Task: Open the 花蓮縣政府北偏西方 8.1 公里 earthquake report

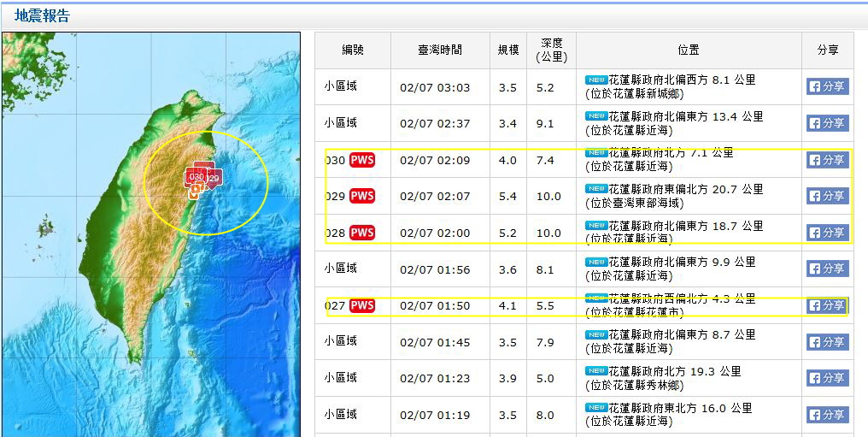Action: (x=682, y=80)
